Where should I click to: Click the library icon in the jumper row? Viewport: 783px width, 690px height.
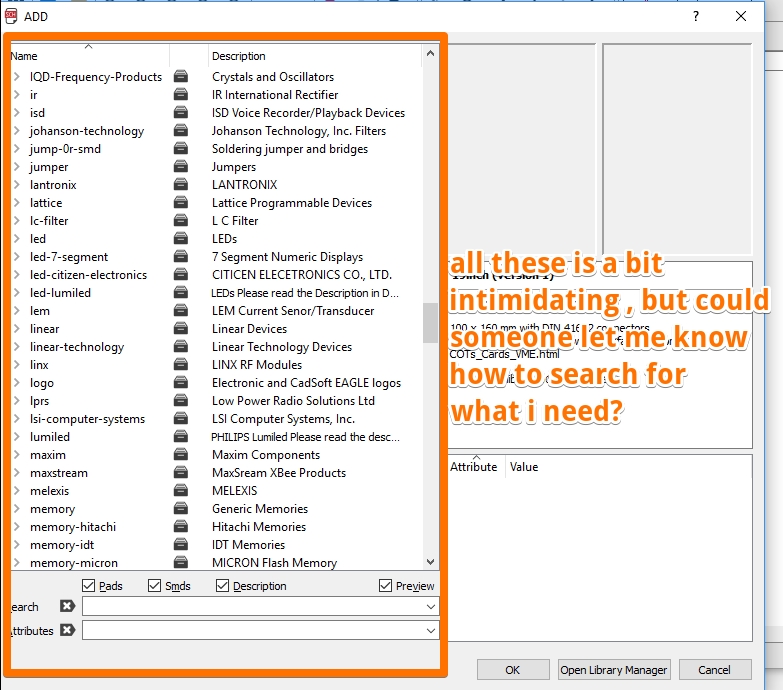(181, 166)
